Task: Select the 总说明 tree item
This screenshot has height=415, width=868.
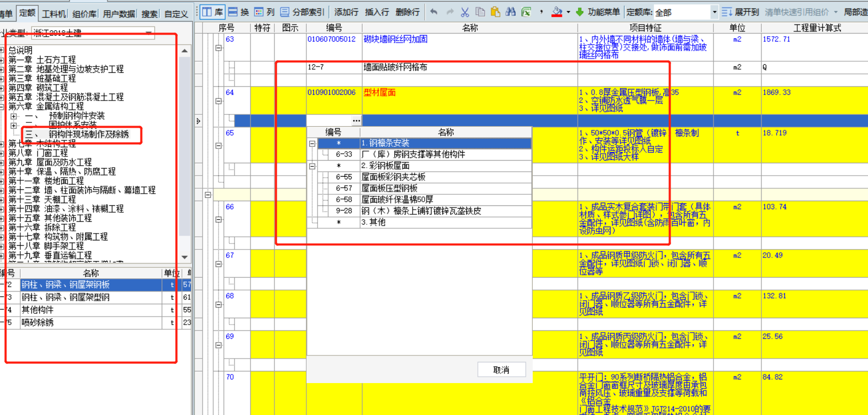Action: [x=20, y=50]
